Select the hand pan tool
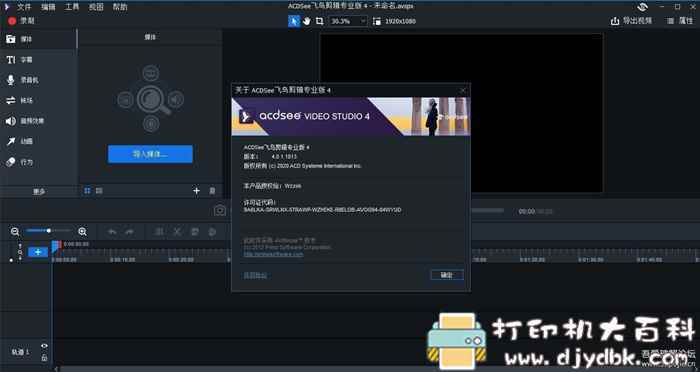 tap(307, 21)
